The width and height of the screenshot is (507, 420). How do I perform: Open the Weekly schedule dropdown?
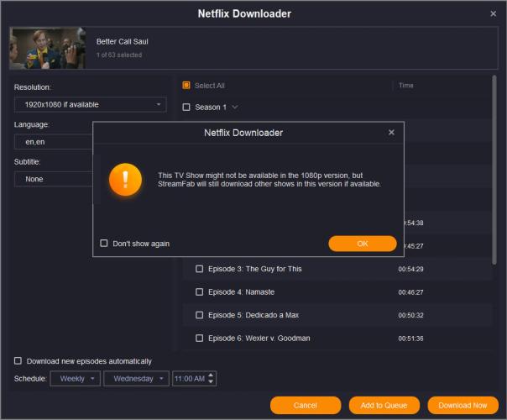point(76,379)
